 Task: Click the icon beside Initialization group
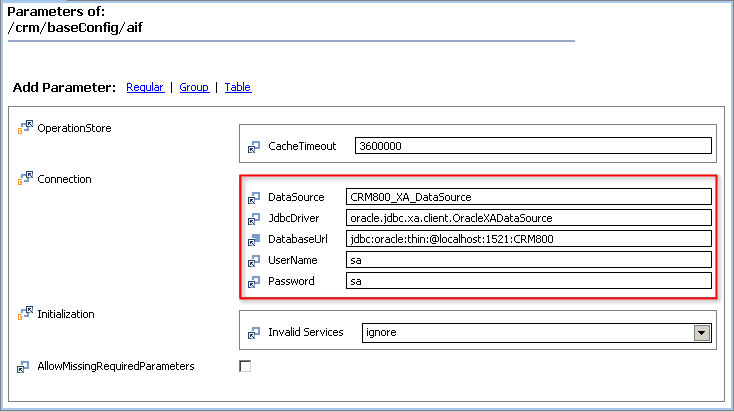pyautogui.click(x=25, y=314)
